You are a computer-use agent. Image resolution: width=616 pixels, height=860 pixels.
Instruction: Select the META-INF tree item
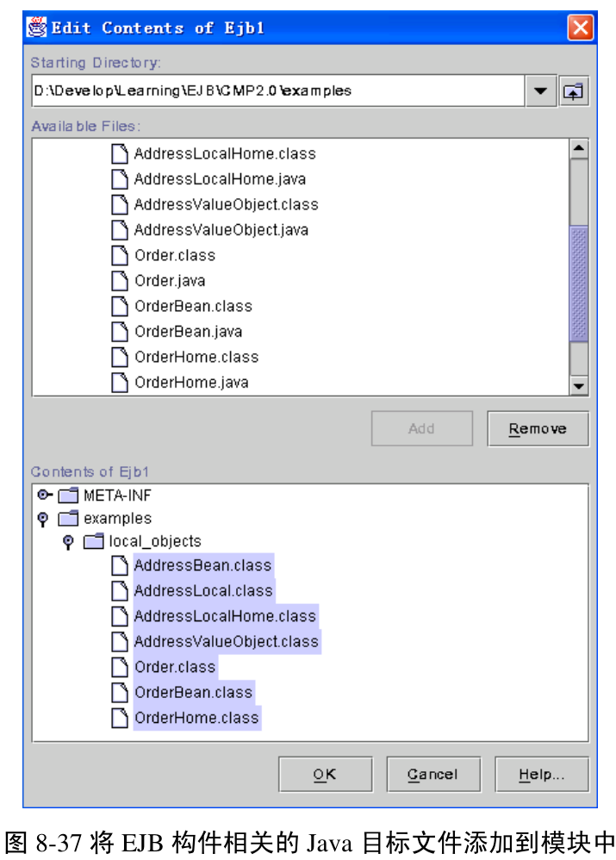coord(117,495)
